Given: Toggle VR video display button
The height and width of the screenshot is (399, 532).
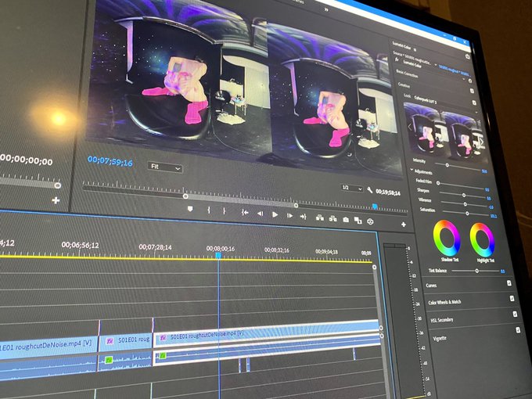Looking at the screenshot, I should [370, 221].
